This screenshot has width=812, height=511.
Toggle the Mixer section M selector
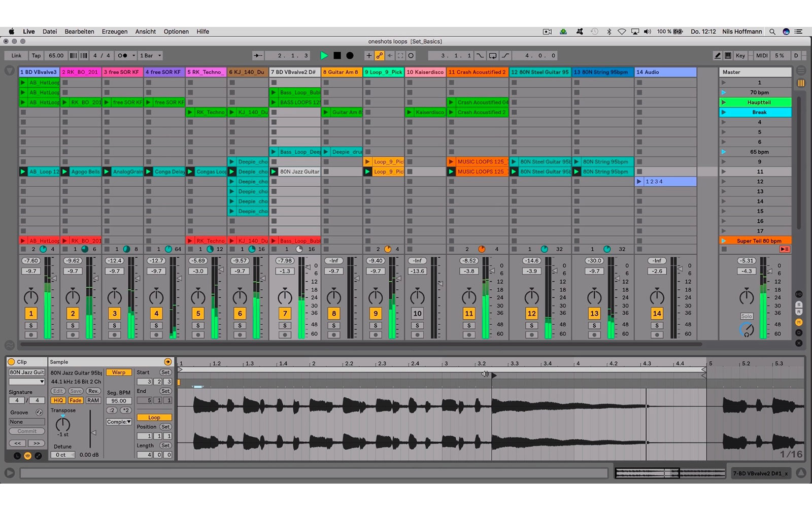point(799,322)
